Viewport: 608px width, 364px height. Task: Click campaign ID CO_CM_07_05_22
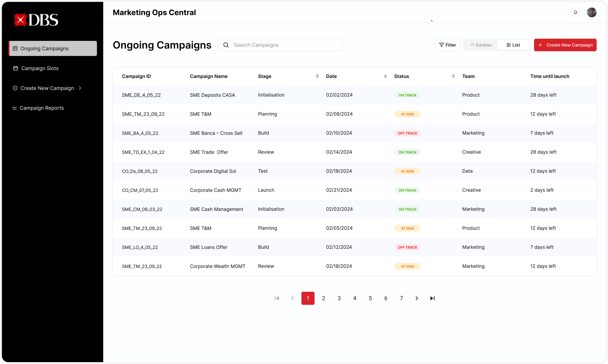[x=140, y=190]
